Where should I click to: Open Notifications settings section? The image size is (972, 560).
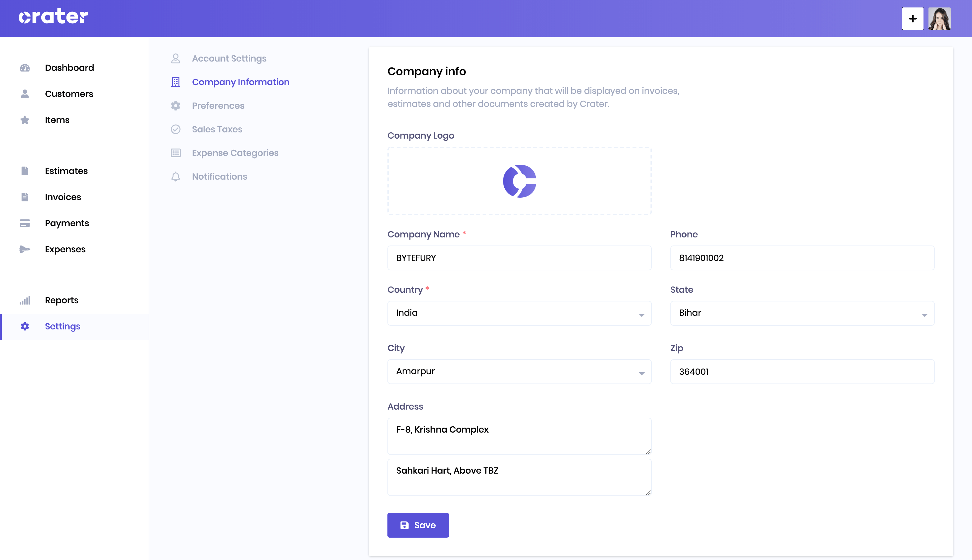[219, 176]
